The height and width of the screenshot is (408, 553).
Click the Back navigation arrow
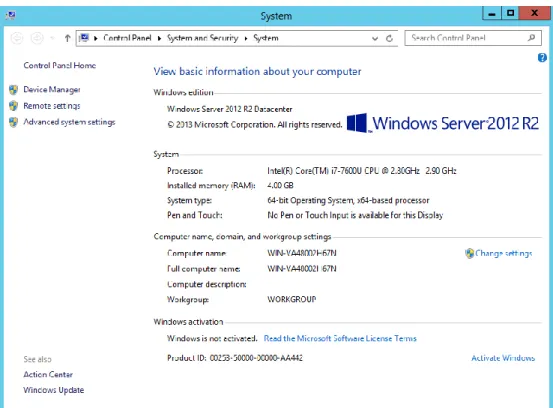[x=17, y=38]
